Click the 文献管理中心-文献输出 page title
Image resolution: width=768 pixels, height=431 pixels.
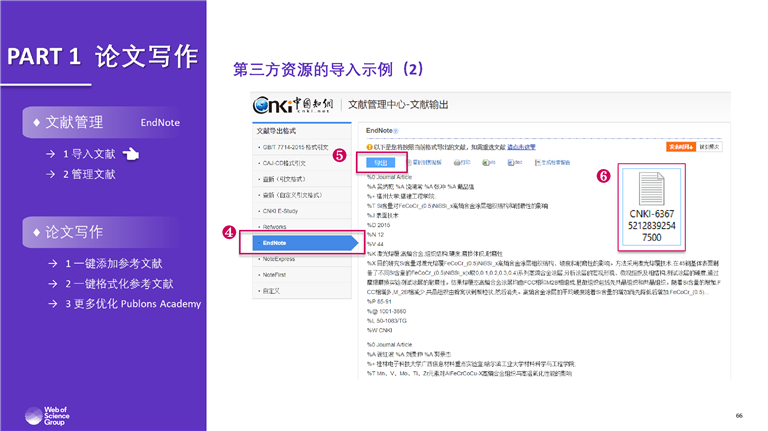[x=398, y=104]
